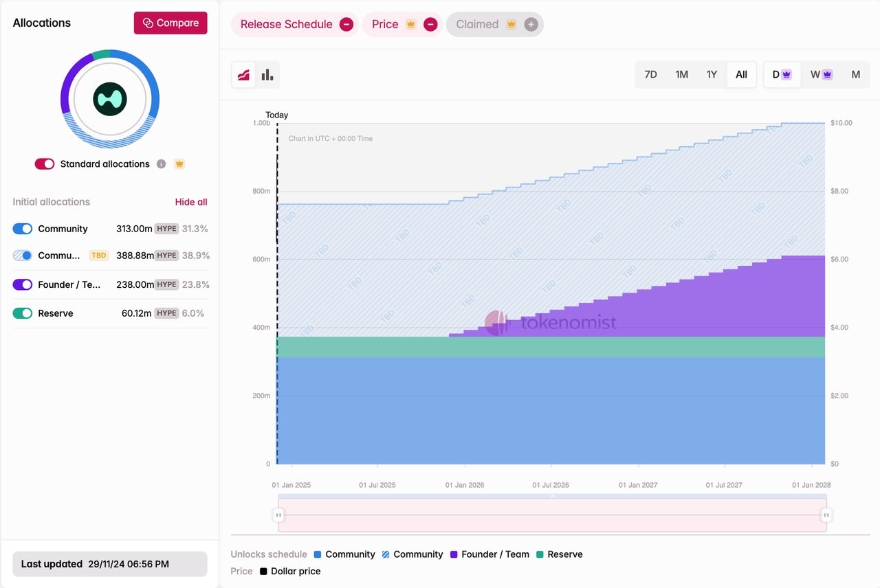The image size is (880, 588).
Task: Switch to area chart view icon
Action: point(244,75)
